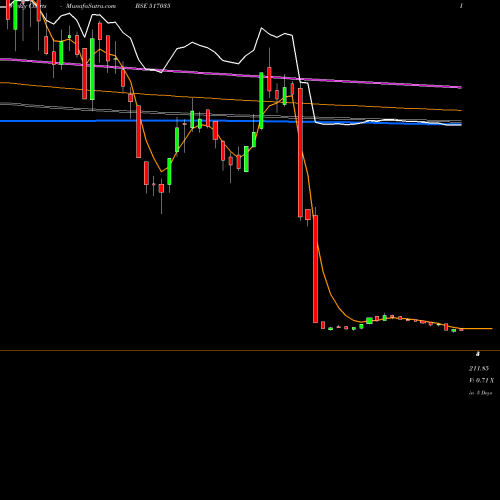Click the Days label below the volume
Viewport: 500px width, 500px height.
[x=480, y=393]
